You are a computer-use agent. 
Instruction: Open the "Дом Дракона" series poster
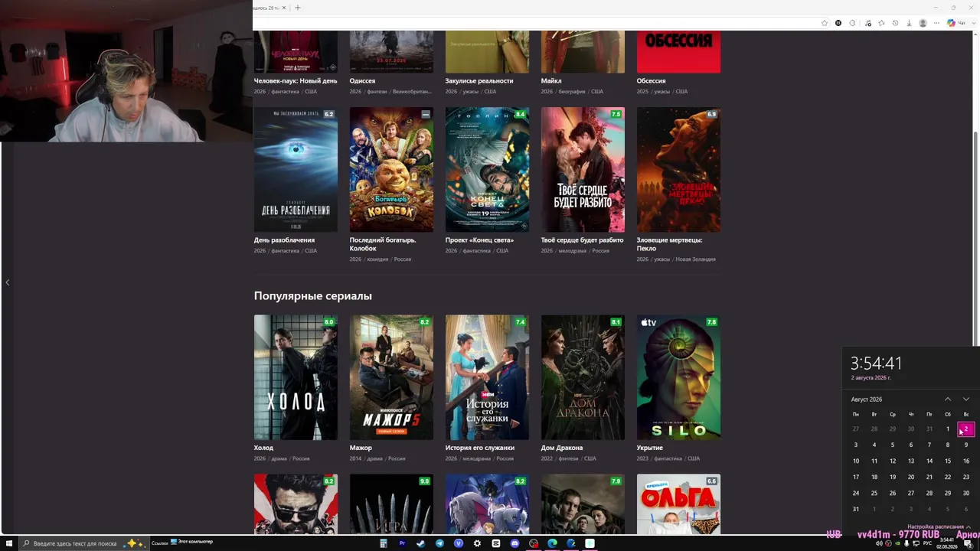coord(583,377)
